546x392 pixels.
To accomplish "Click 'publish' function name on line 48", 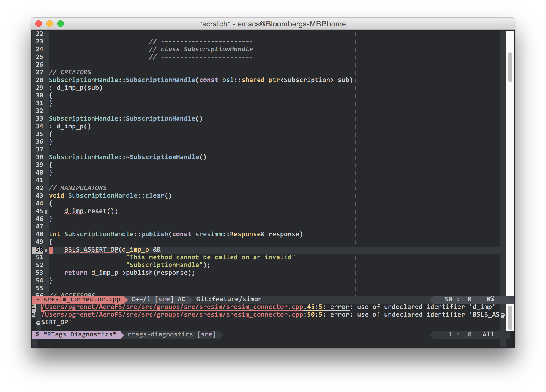I will (x=155, y=234).
